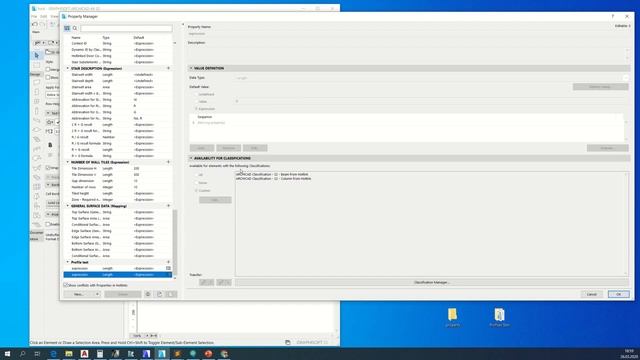Collapse the GENERAL SURFACE DATA group

[68, 206]
